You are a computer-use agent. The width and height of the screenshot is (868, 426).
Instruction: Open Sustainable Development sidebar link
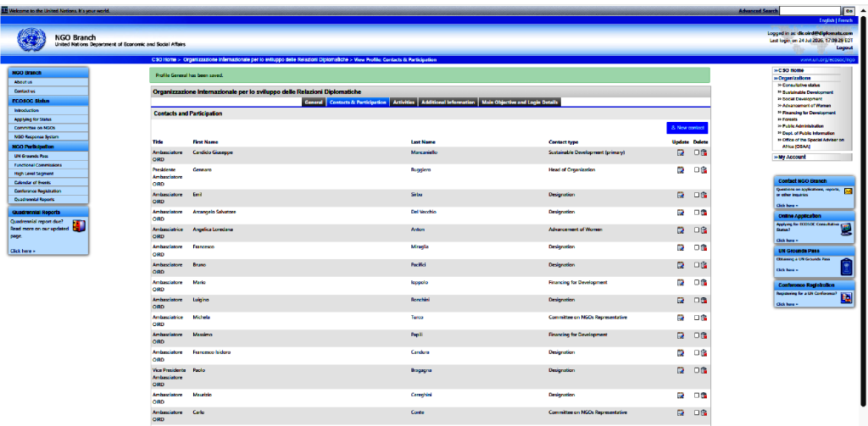[807, 92]
